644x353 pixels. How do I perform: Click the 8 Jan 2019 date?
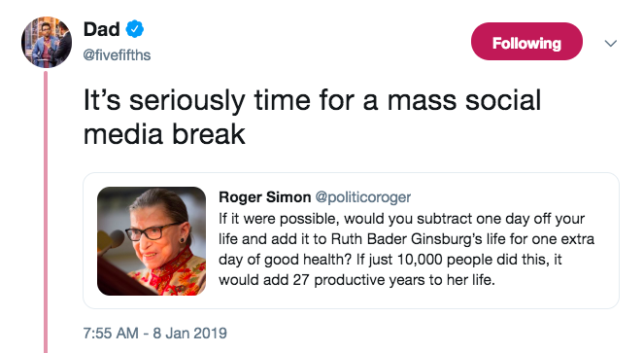[x=189, y=333]
